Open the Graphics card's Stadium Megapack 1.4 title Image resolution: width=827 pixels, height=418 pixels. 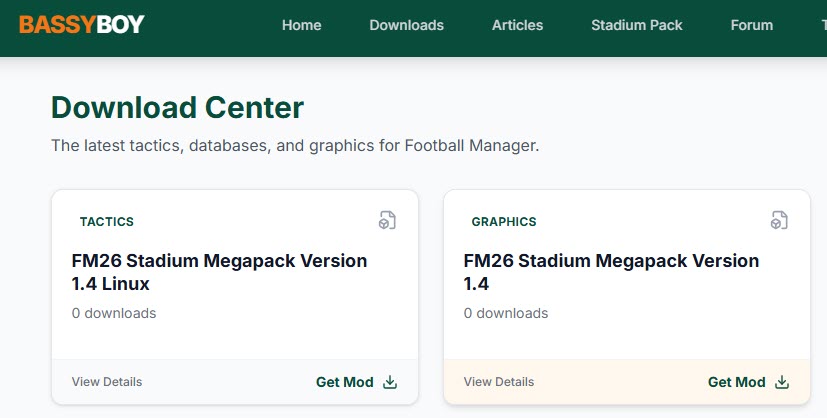(611, 272)
